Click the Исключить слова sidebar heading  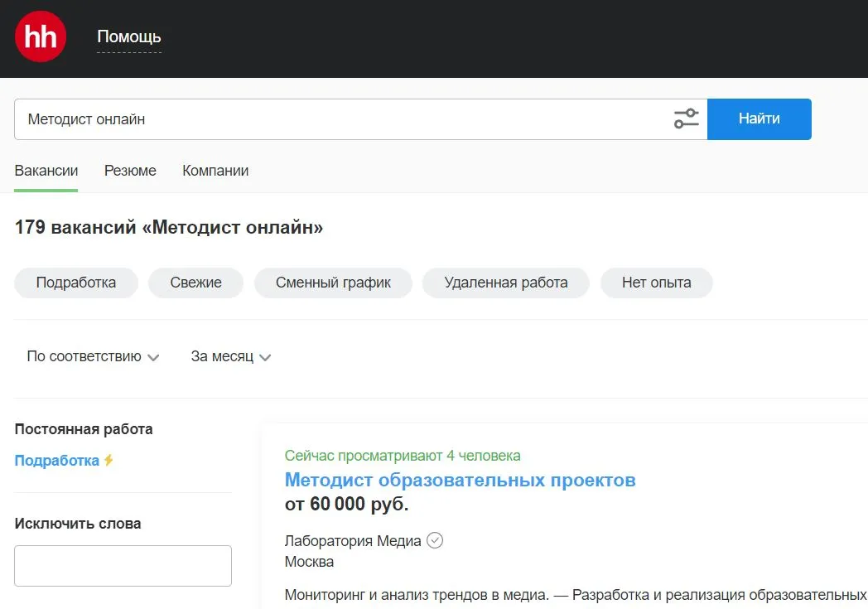click(78, 524)
